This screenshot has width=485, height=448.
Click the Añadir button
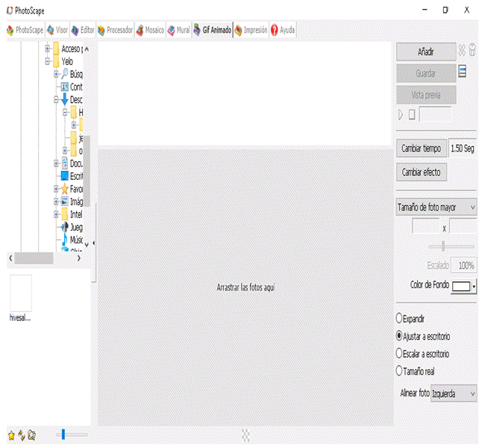[x=425, y=52]
